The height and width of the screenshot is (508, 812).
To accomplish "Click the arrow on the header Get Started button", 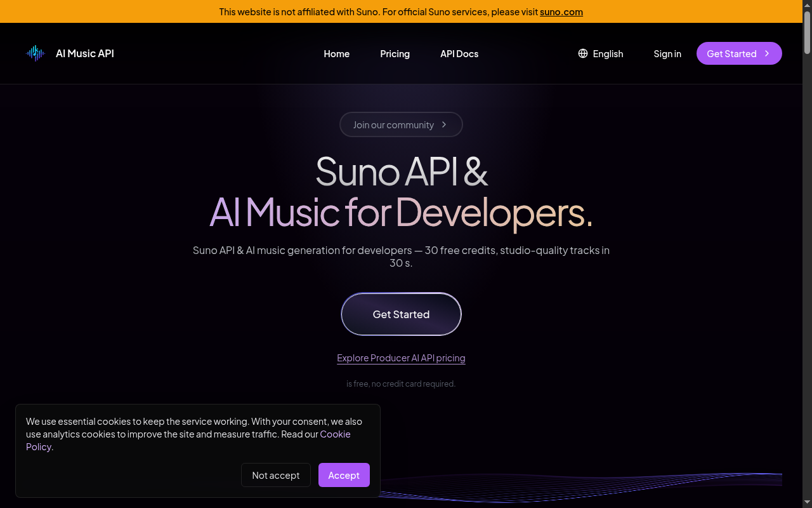I will click(767, 53).
